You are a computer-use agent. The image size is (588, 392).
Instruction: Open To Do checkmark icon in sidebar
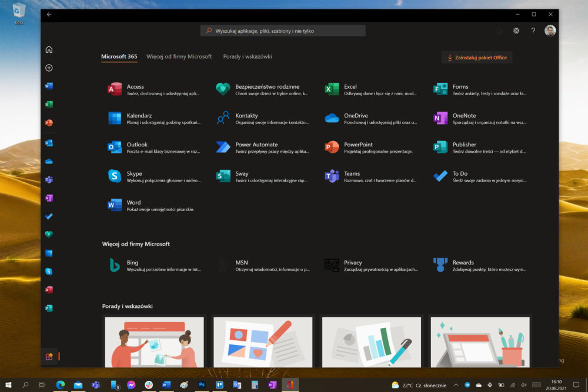click(49, 216)
